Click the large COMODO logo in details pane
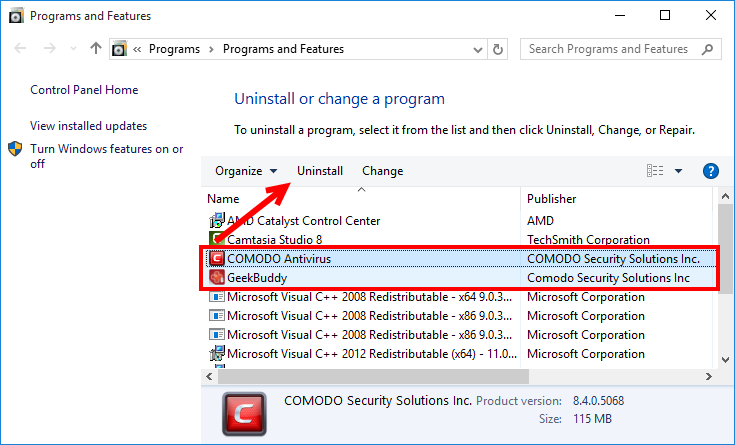This screenshot has height=445, width=735. pyautogui.click(x=244, y=414)
